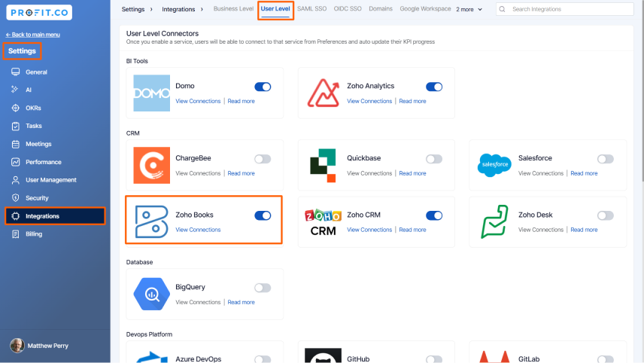Click the User Management person icon
The height and width of the screenshot is (363, 644).
[x=16, y=180]
